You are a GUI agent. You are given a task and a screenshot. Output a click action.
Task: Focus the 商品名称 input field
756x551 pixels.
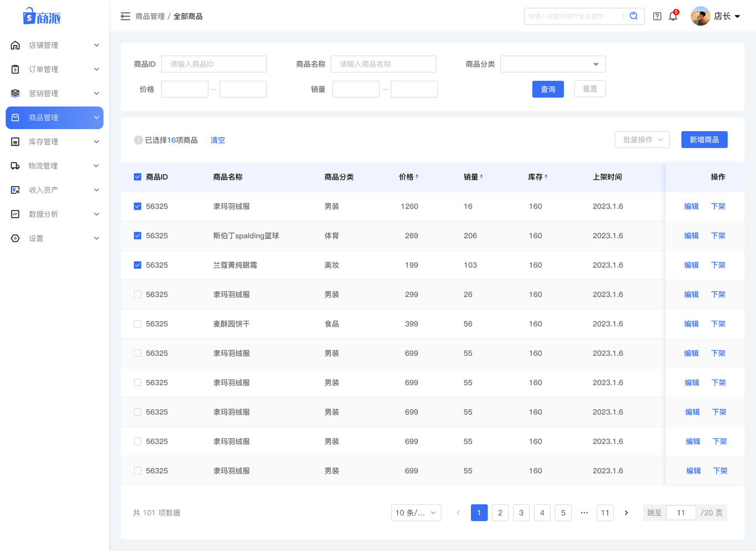[x=384, y=64]
